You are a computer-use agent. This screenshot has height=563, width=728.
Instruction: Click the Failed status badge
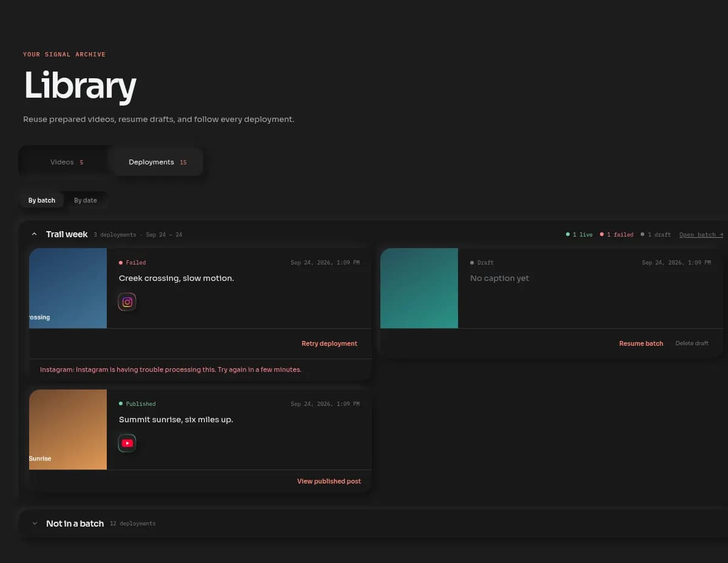click(132, 263)
